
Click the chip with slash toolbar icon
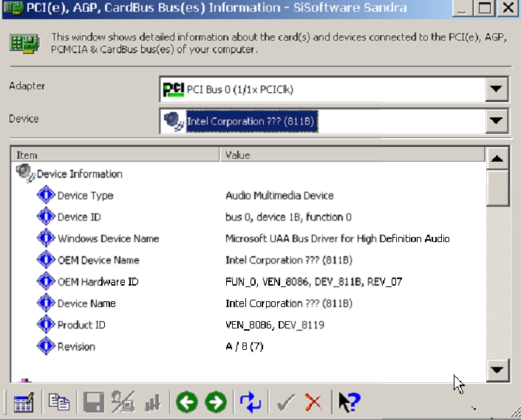(x=123, y=402)
